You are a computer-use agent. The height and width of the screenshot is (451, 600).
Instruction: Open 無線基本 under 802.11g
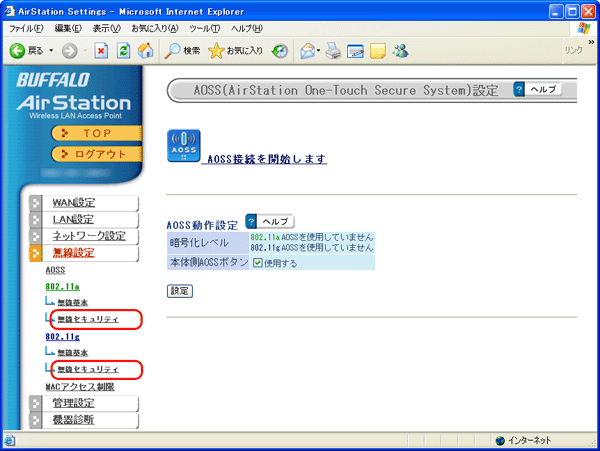[x=73, y=353]
